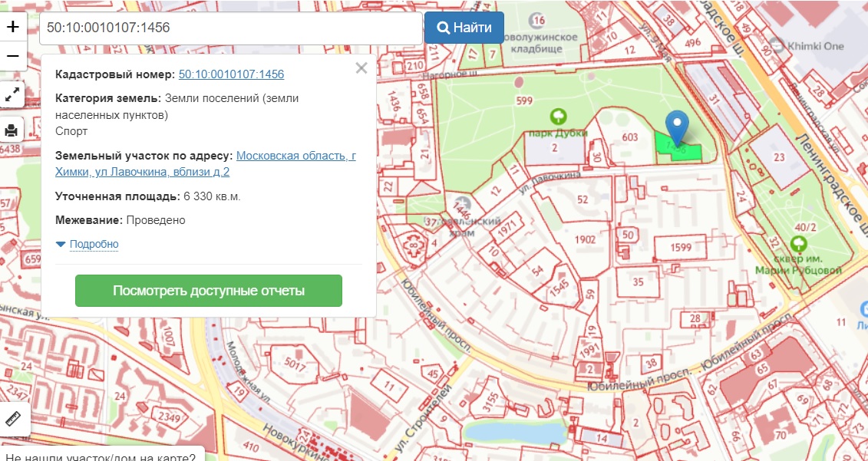
Task: Click Посмотреть доступные отчеты button
Action: tap(208, 291)
